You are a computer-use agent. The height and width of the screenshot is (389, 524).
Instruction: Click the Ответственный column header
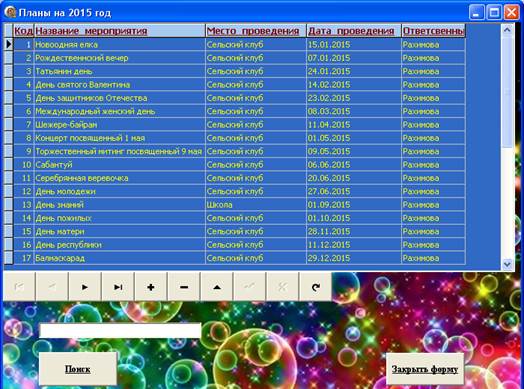tap(433, 31)
